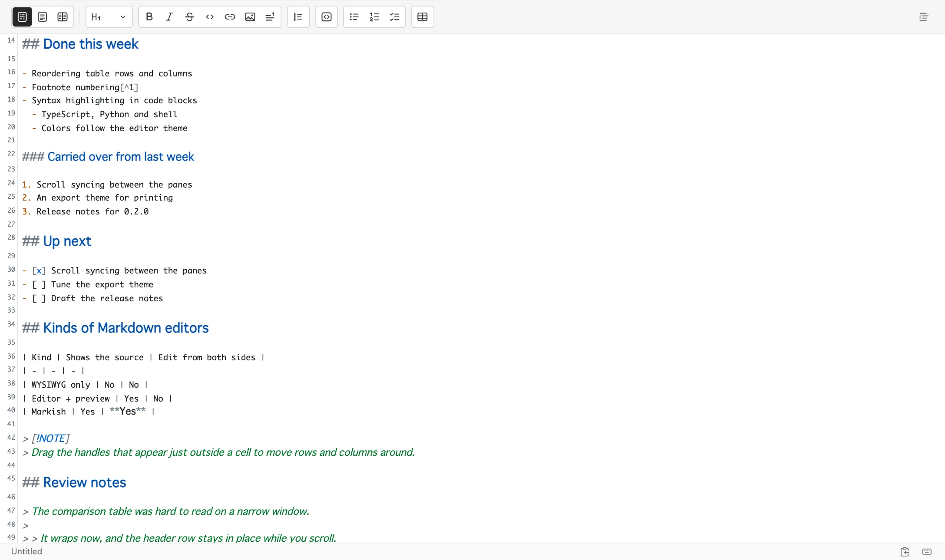945x560 pixels.
Task: Open the document outline panel
Action: [x=924, y=17]
